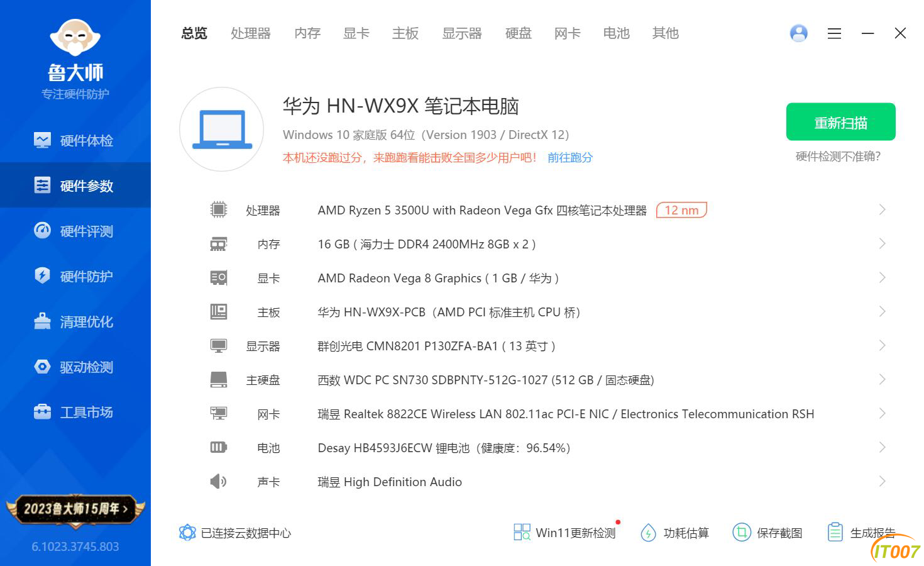
Task: Click the 硬件检测不准确? link
Action: tap(839, 157)
